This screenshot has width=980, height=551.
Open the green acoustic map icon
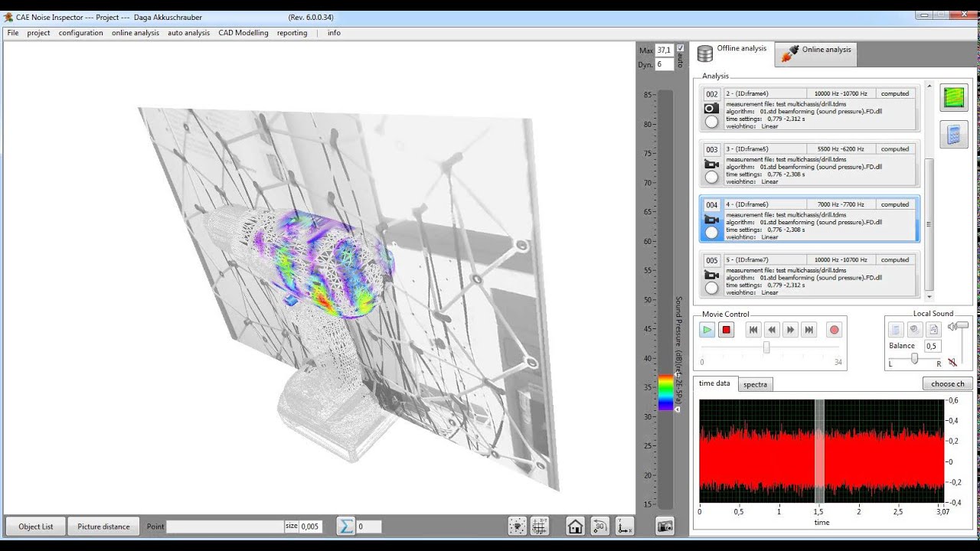pyautogui.click(x=954, y=97)
